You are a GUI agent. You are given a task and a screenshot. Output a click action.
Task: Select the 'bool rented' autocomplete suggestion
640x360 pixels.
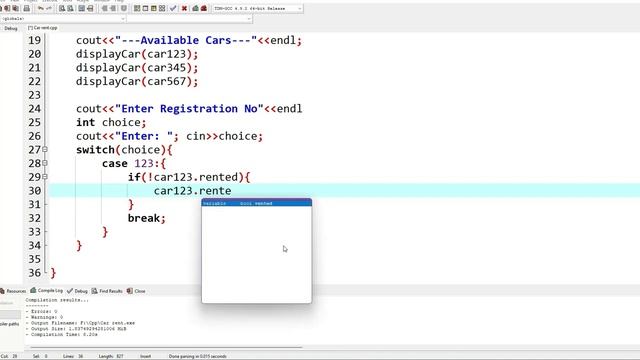(x=256, y=203)
